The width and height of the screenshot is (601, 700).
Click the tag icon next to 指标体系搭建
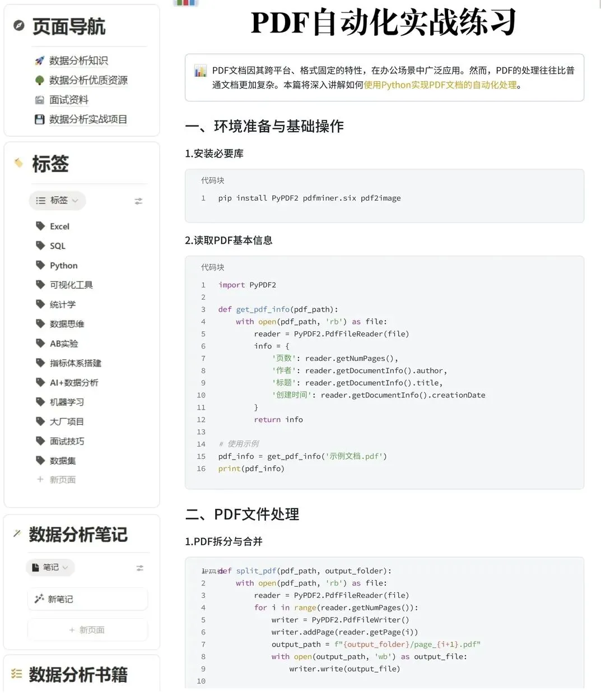[x=40, y=363]
